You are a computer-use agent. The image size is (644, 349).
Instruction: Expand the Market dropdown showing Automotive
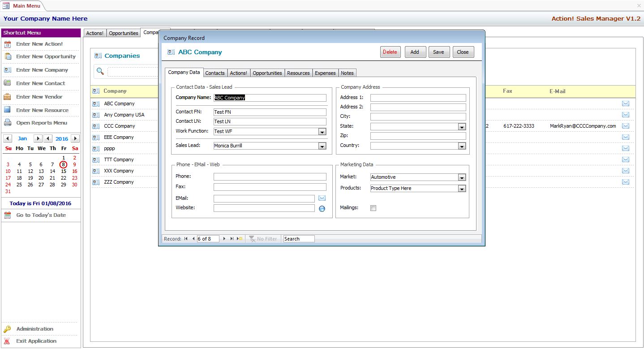[x=462, y=177]
